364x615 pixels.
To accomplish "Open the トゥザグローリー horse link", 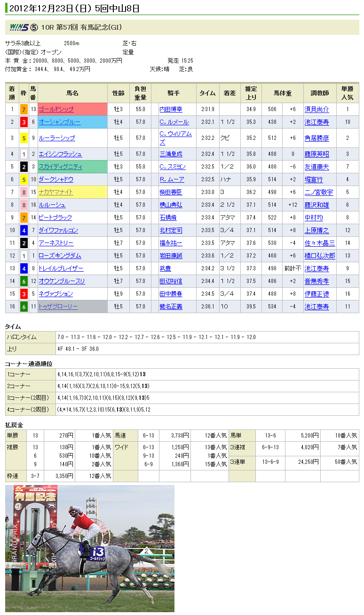I will (59, 307).
